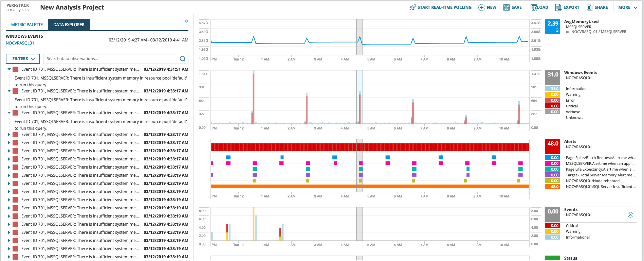Collapse the left panel with double chevron
The image size is (644, 261).
(186, 21)
